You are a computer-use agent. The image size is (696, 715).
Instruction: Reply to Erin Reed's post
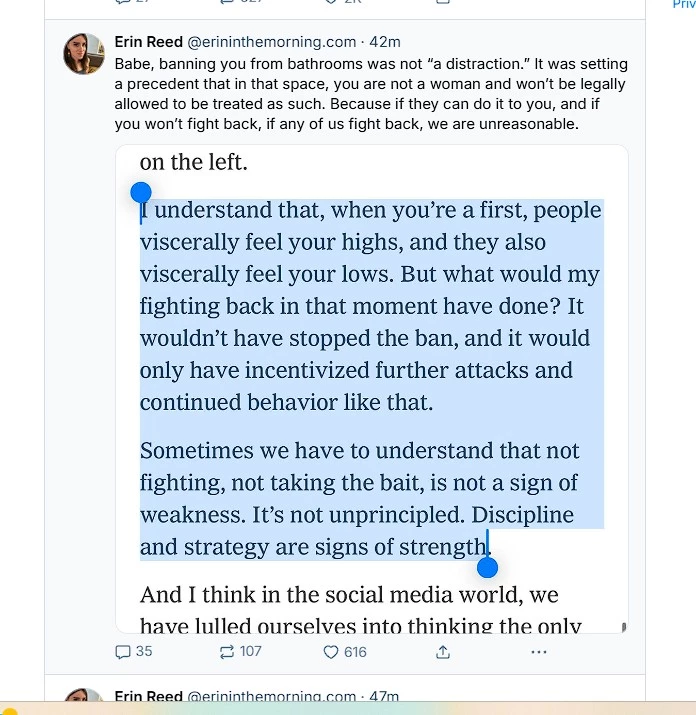coord(124,652)
